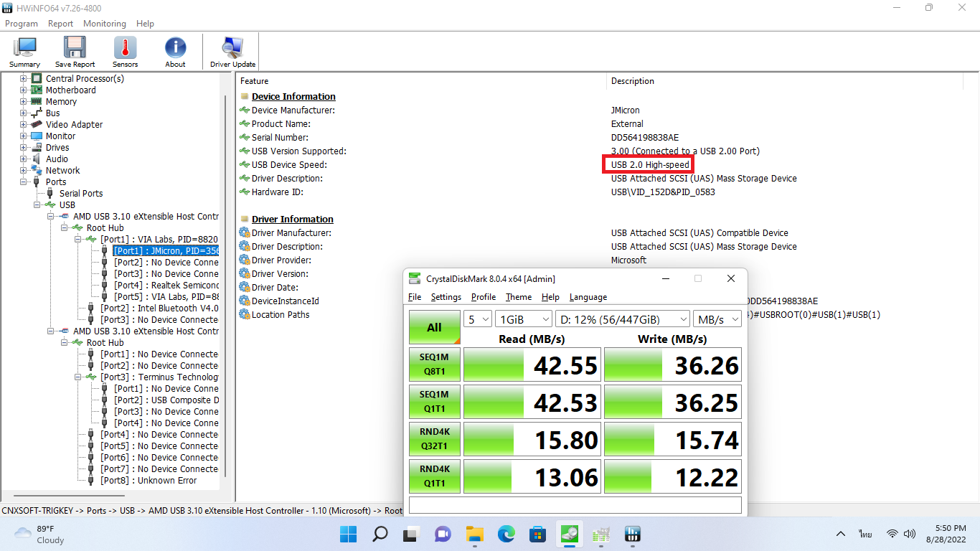Screen dimensions: 980x551
Task: Launch the Driver Update tool
Action: click(232, 52)
